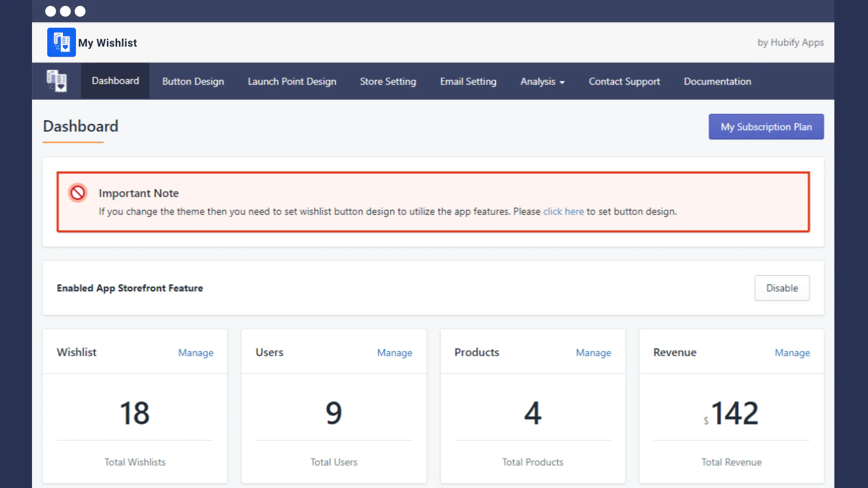
Task: Navigate to Email Setting
Action: (x=468, y=81)
